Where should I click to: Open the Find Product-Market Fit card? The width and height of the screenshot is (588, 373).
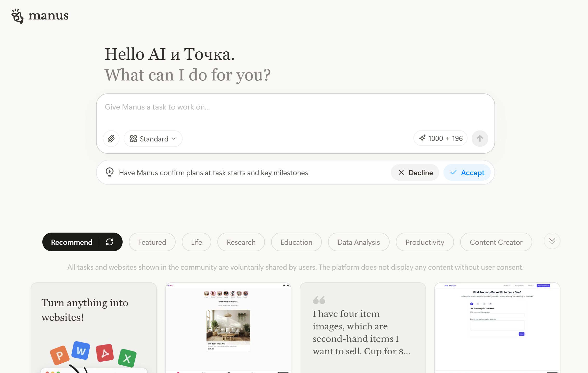point(497,328)
